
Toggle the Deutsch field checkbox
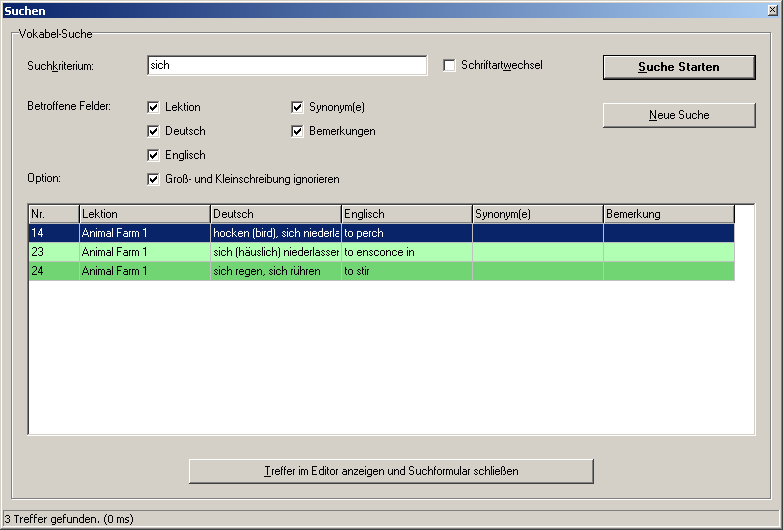click(x=154, y=131)
